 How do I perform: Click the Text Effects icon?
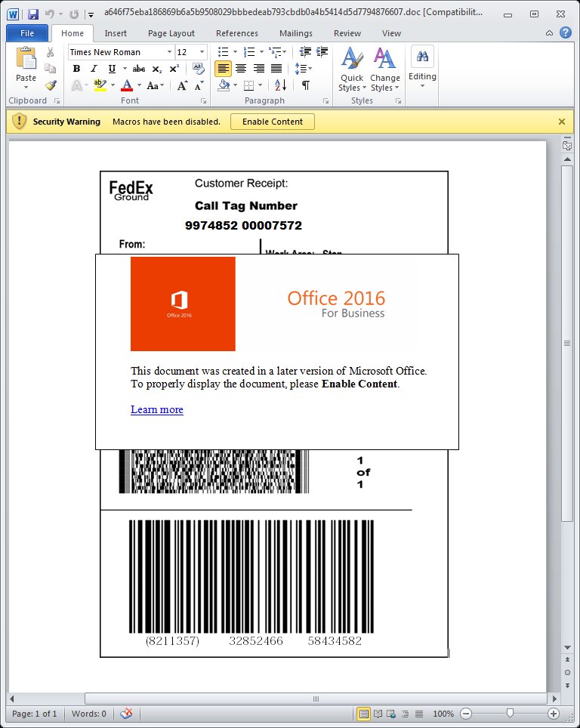(76, 85)
